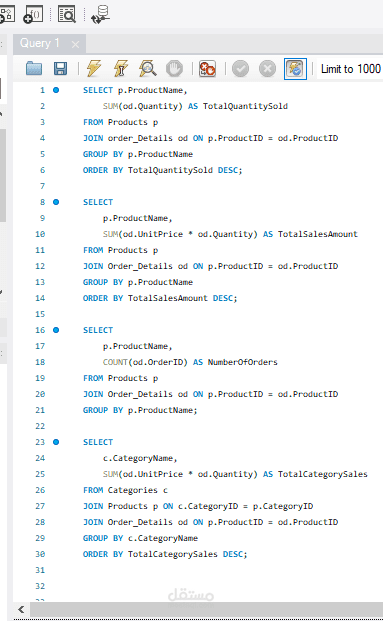Reconnect to DBMS using the database arrows icon
This screenshot has height=621, width=383.
(100, 14)
